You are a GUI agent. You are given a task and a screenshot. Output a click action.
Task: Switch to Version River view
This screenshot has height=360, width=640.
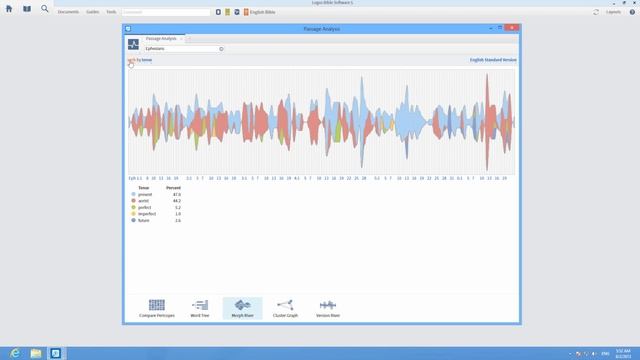pos(328,308)
